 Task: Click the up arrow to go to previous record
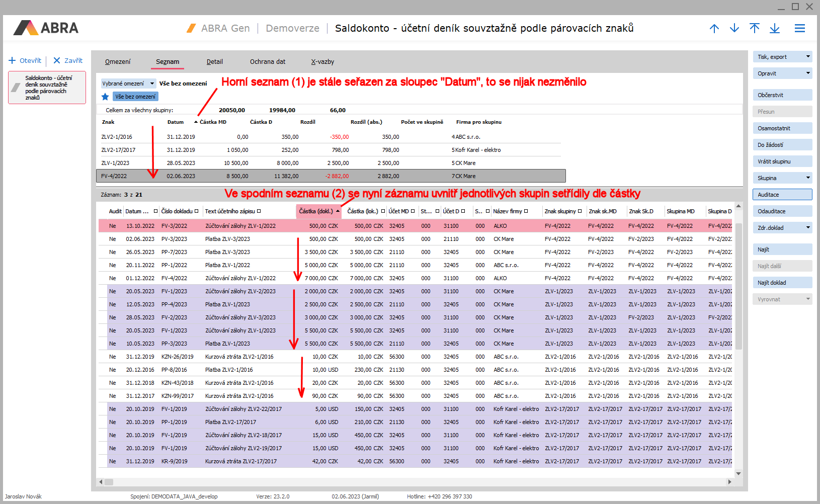tap(714, 29)
